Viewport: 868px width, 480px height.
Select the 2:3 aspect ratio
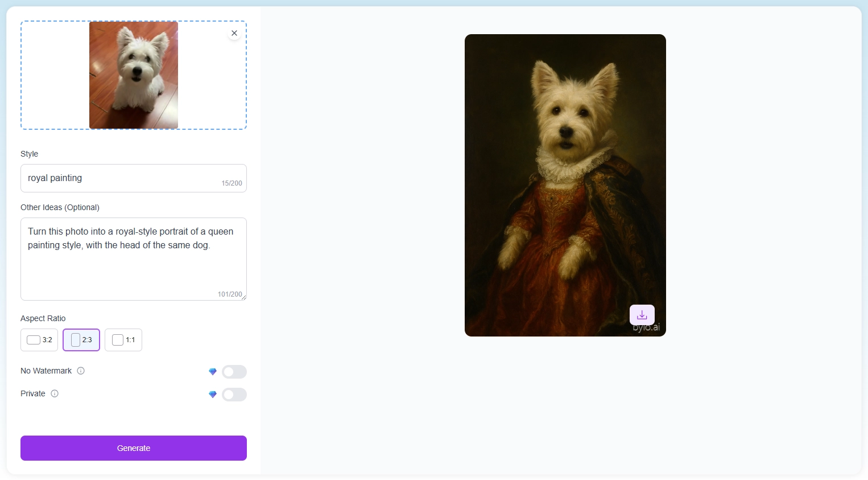81,340
